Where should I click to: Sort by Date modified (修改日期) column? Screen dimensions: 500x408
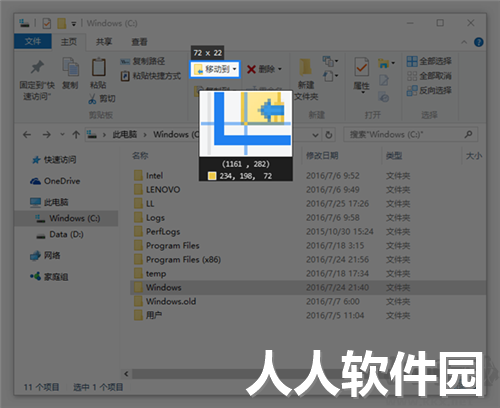click(322, 156)
